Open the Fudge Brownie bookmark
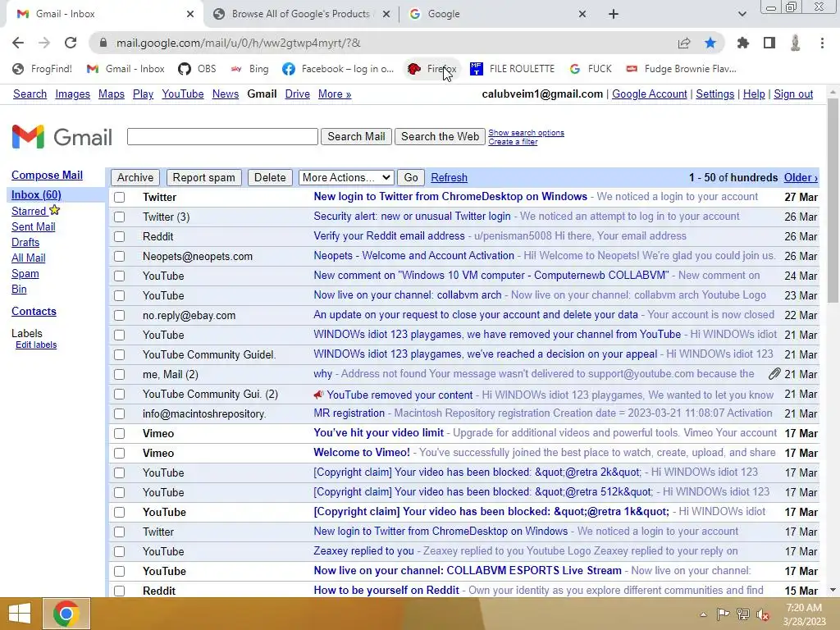The image size is (840, 630). (x=682, y=69)
